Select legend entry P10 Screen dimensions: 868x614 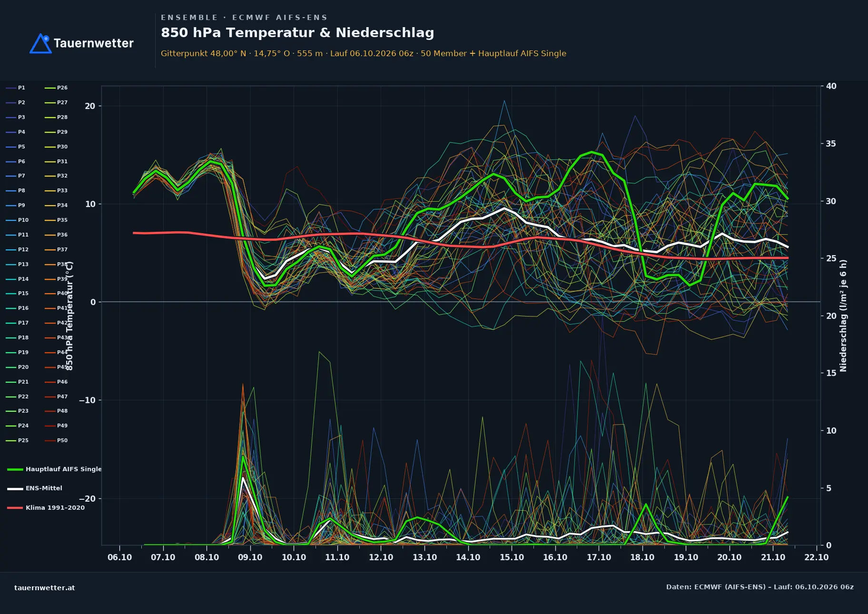[17, 220]
